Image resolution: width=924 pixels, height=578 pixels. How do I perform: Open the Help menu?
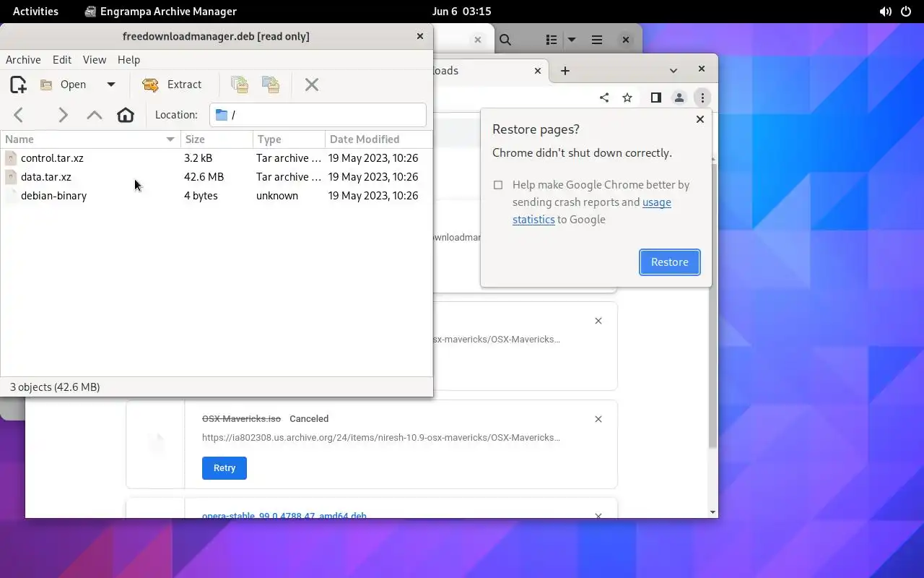(x=128, y=60)
